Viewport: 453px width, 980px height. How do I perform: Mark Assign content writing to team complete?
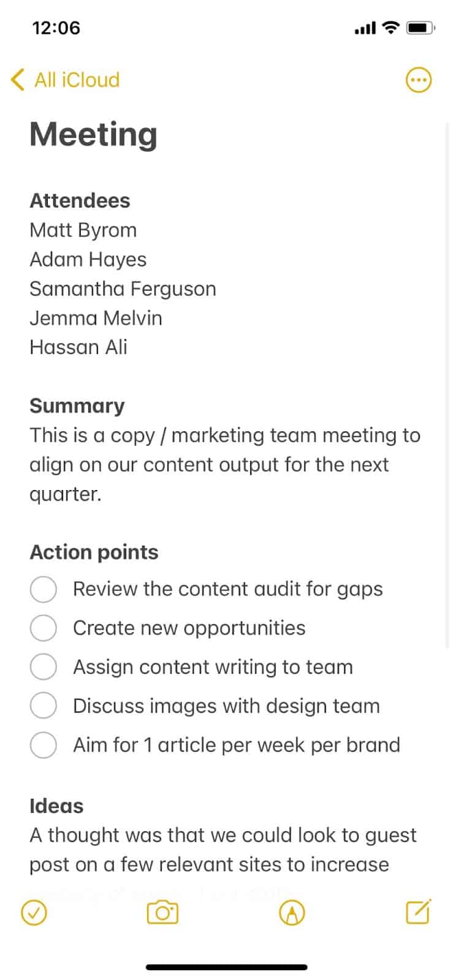click(43, 666)
